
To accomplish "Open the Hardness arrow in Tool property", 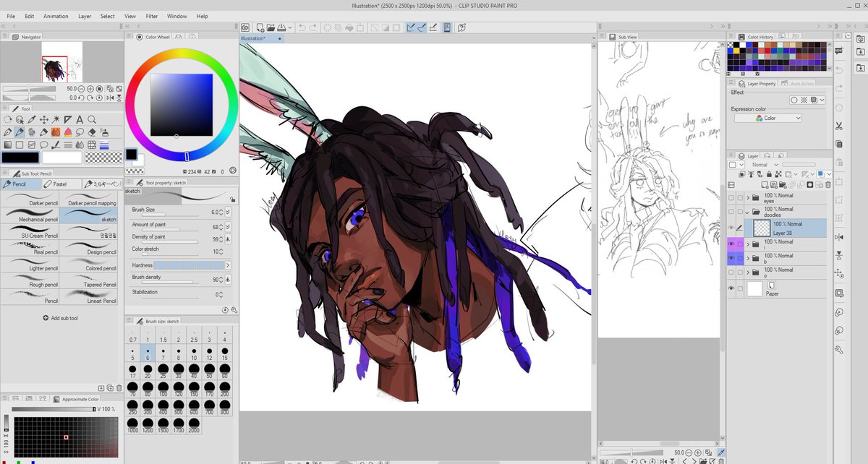I will coord(229,265).
